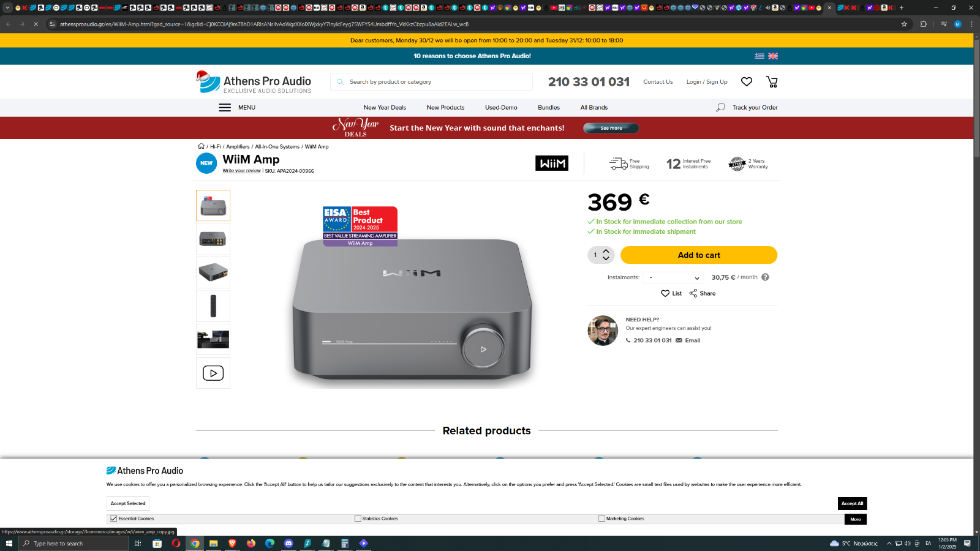This screenshot has height=551, width=980.
Task: Select rear panel product thumbnail
Action: 213,239
